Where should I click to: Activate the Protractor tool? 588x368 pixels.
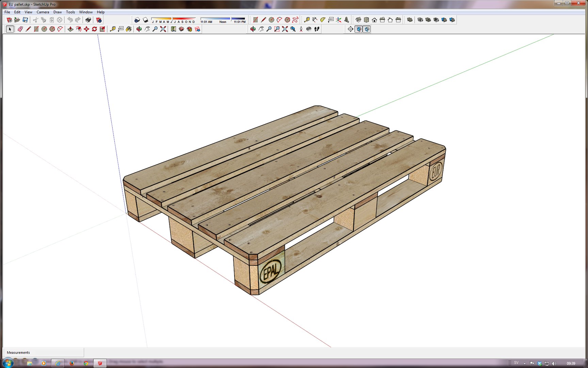coord(323,20)
